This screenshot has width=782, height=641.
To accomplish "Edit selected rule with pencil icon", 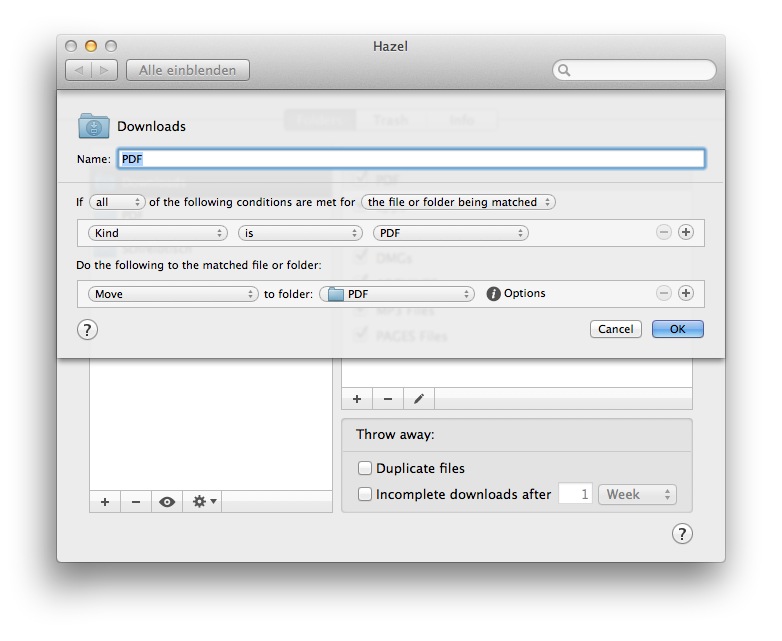I will tap(419, 399).
